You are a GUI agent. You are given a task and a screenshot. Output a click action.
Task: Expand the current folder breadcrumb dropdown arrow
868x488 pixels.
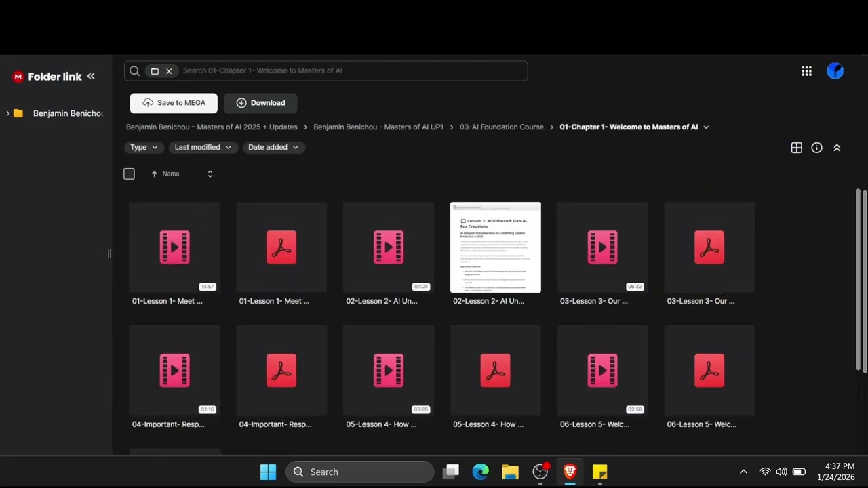pos(706,127)
